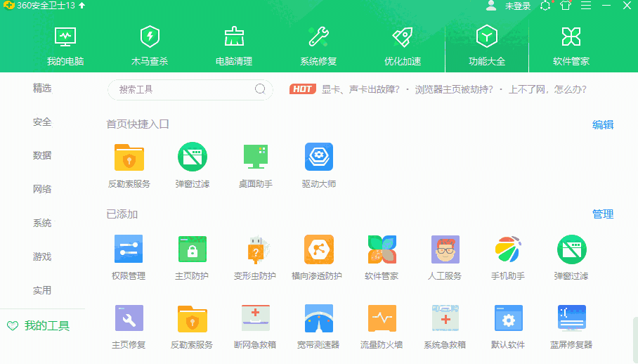Open 弹窗过滤 in 首页快捷入口
Screen dimensions: 638x364
click(x=193, y=166)
